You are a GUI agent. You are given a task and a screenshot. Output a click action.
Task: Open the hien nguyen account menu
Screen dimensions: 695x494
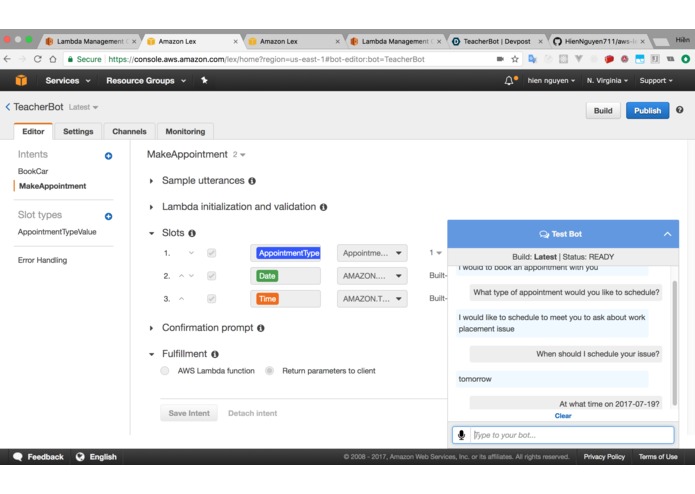click(x=551, y=81)
